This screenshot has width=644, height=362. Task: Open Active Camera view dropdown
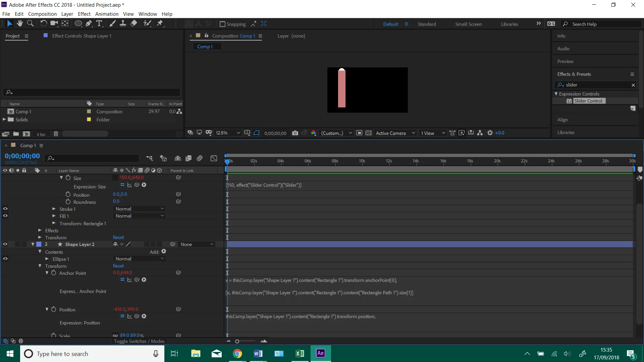[x=395, y=133]
